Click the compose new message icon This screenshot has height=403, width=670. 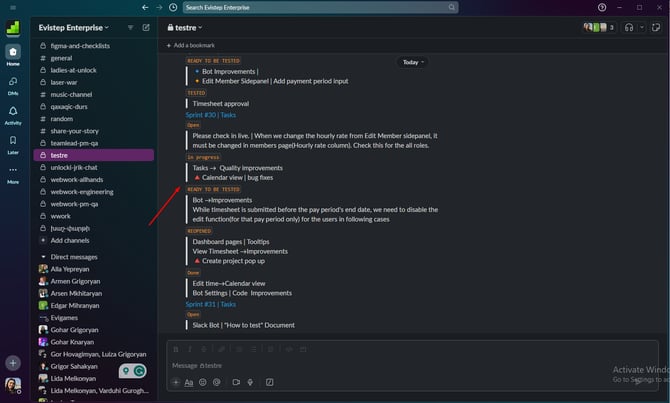(146, 27)
